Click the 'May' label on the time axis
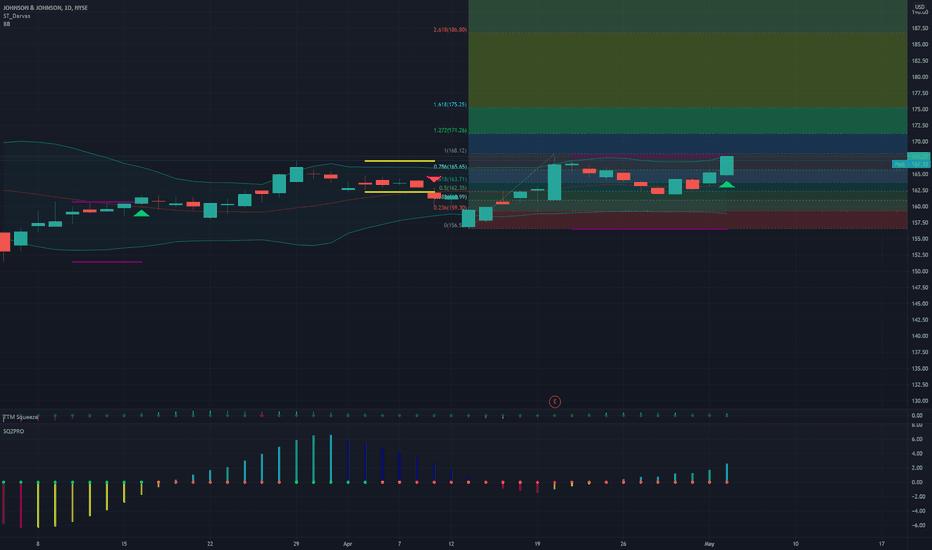932x550 pixels. [709, 544]
